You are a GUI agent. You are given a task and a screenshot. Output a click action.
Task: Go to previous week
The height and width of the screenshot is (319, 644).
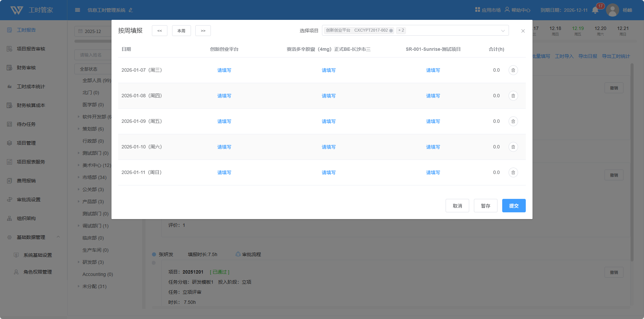160,31
